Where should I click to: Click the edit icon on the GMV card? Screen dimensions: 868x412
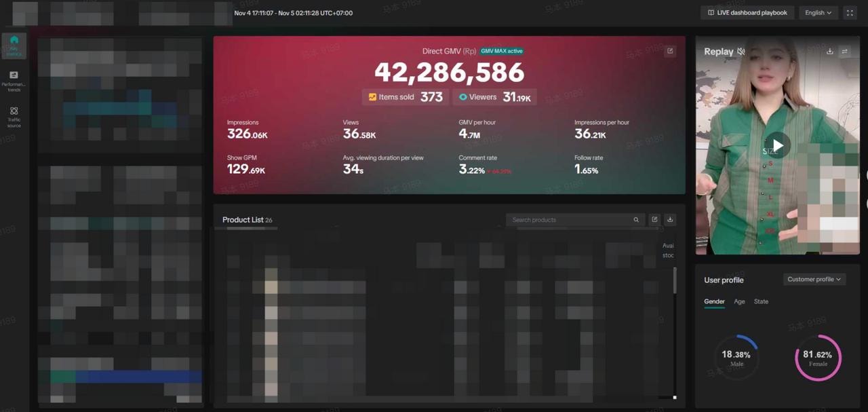pos(670,51)
